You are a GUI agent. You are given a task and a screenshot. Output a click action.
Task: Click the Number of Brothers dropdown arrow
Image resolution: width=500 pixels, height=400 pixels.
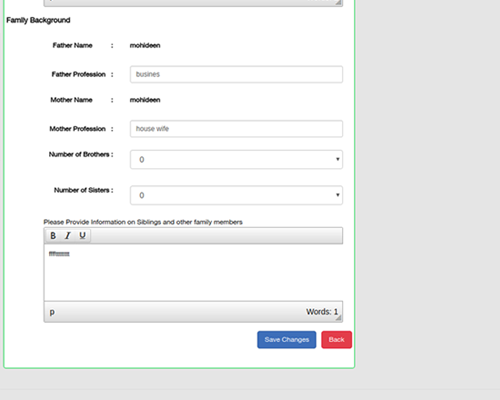[x=338, y=159]
